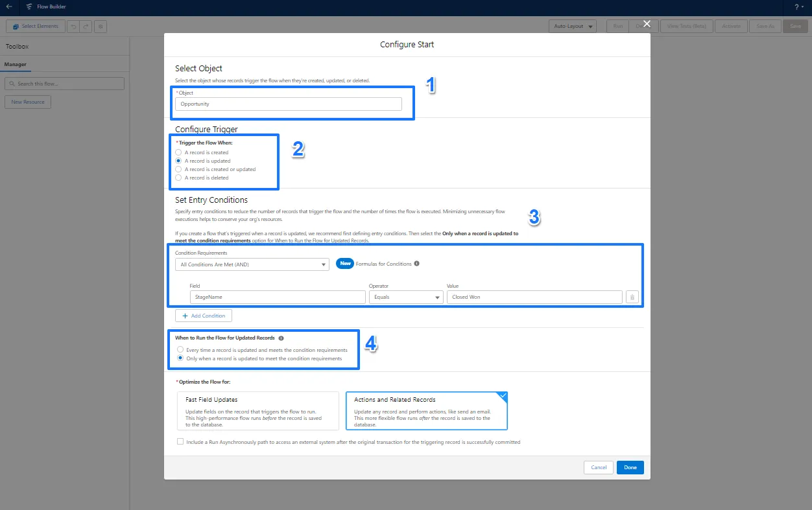
Task: Click New Resource in the Toolbox
Action: click(x=28, y=102)
